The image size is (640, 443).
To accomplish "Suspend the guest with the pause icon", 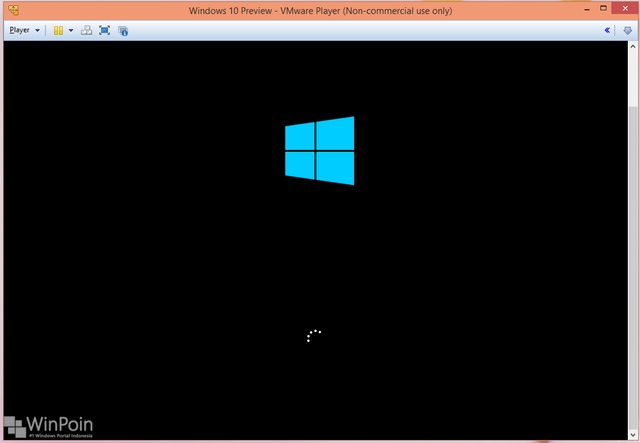I will click(x=58, y=30).
